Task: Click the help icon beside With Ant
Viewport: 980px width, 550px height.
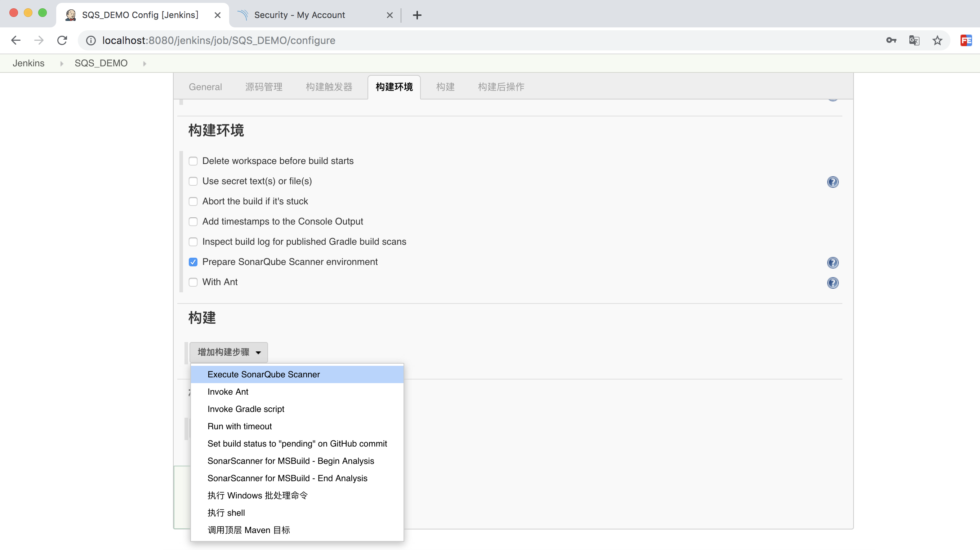Action: (x=832, y=283)
